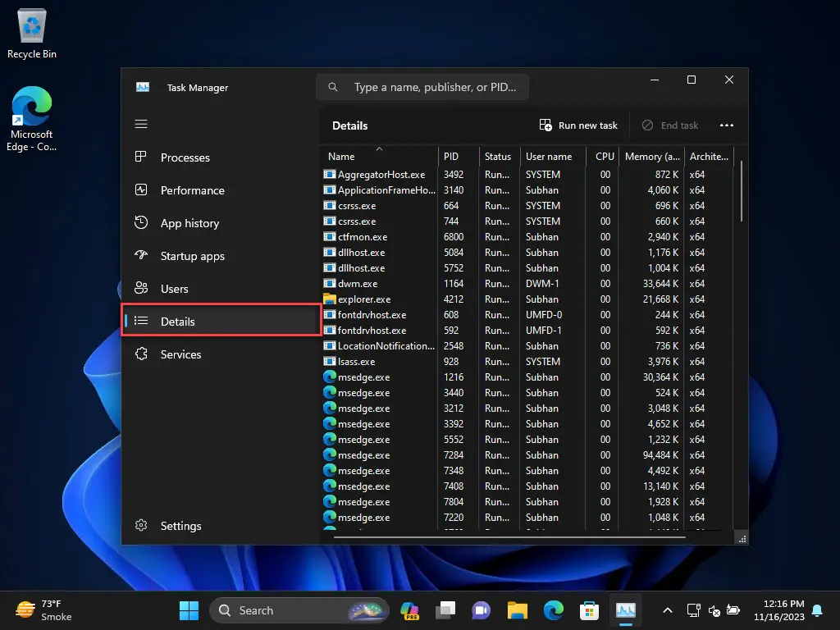Screen dimensions: 840x630
Task: Switch to the Performance page
Action: [220, 190]
